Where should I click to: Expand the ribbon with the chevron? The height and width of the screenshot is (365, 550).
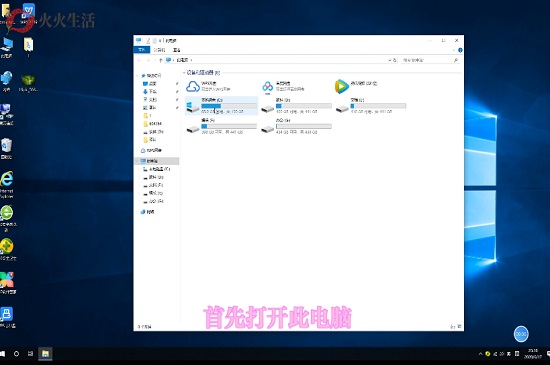click(x=454, y=50)
